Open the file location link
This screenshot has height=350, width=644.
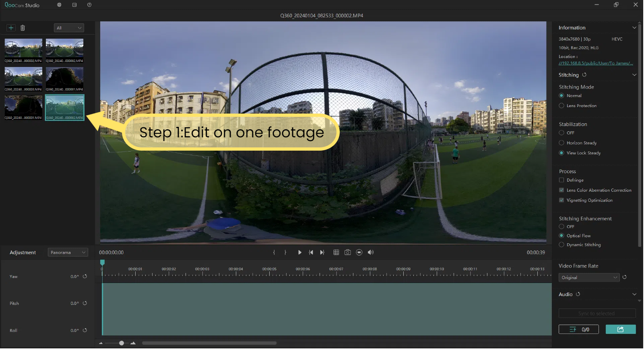click(595, 63)
